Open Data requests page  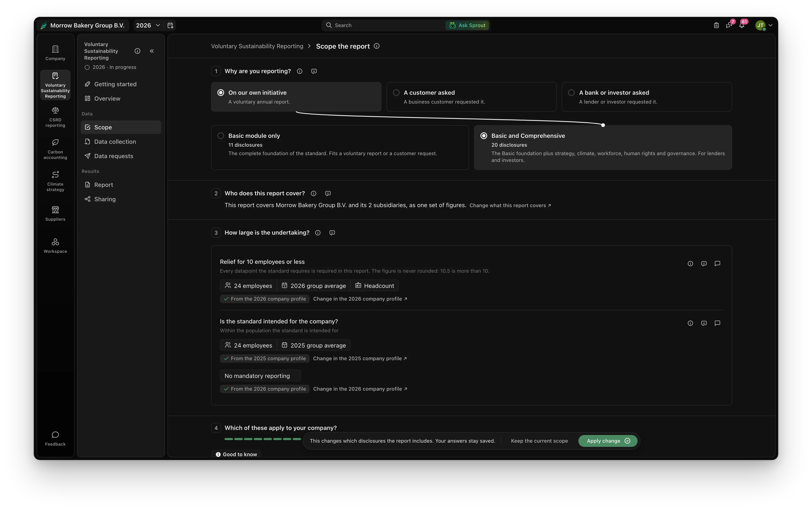tap(121, 156)
